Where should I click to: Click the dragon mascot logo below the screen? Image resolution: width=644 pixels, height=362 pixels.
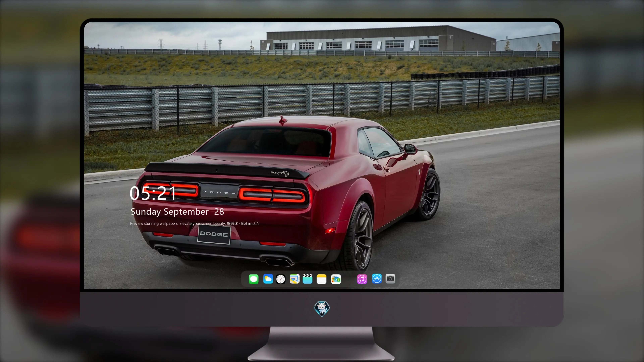pyautogui.click(x=322, y=309)
